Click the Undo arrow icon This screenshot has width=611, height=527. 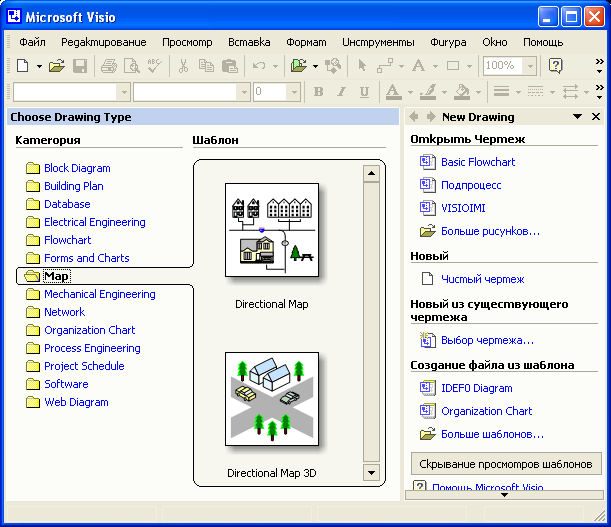[258, 65]
